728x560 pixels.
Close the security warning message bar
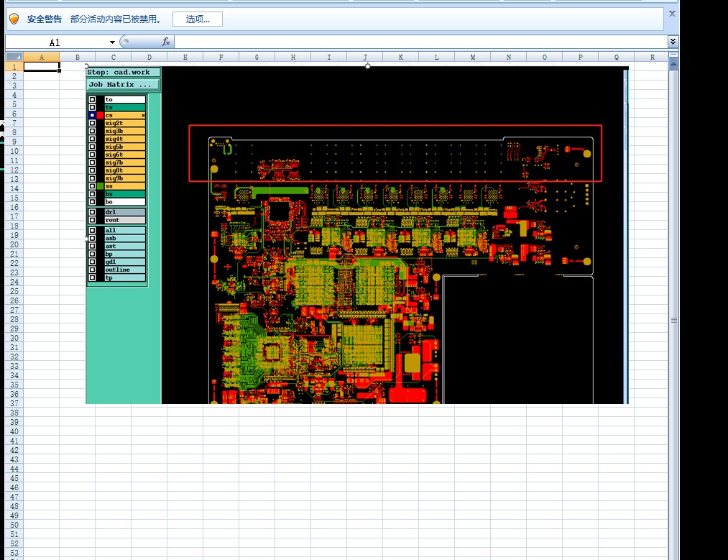click(672, 14)
